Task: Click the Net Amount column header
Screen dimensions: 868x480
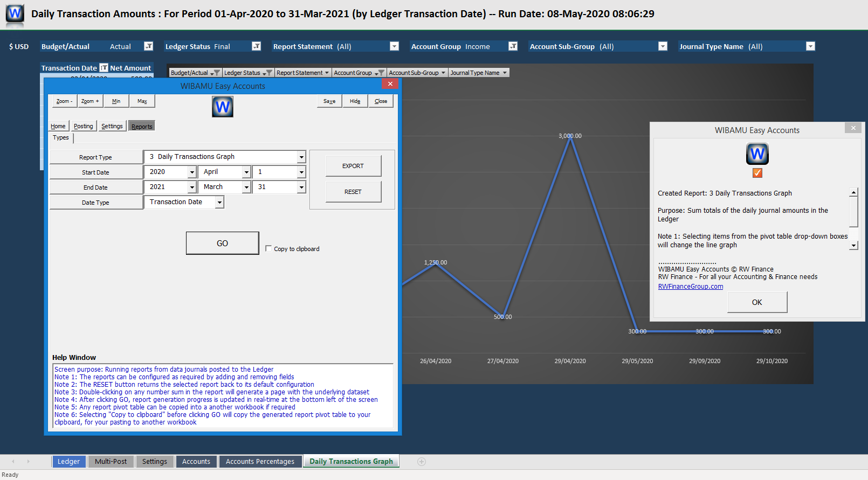Action: click(131, 68)
